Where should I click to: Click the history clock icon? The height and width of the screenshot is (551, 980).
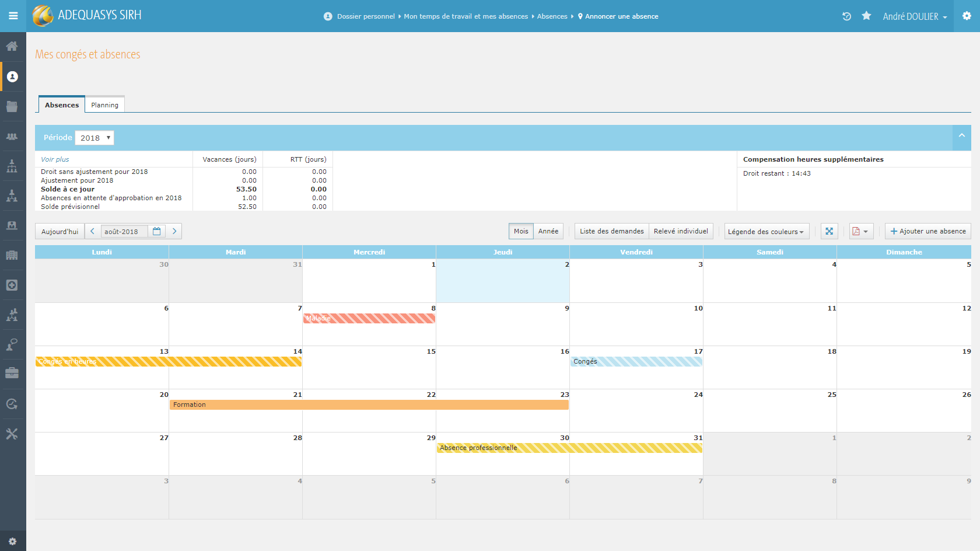pos(847,16)
